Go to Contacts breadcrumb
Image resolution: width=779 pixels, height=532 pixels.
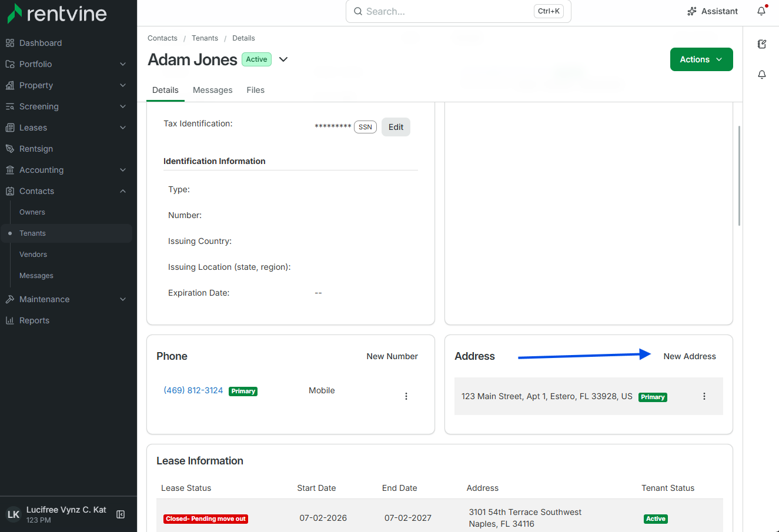click(x=162, y=38)
